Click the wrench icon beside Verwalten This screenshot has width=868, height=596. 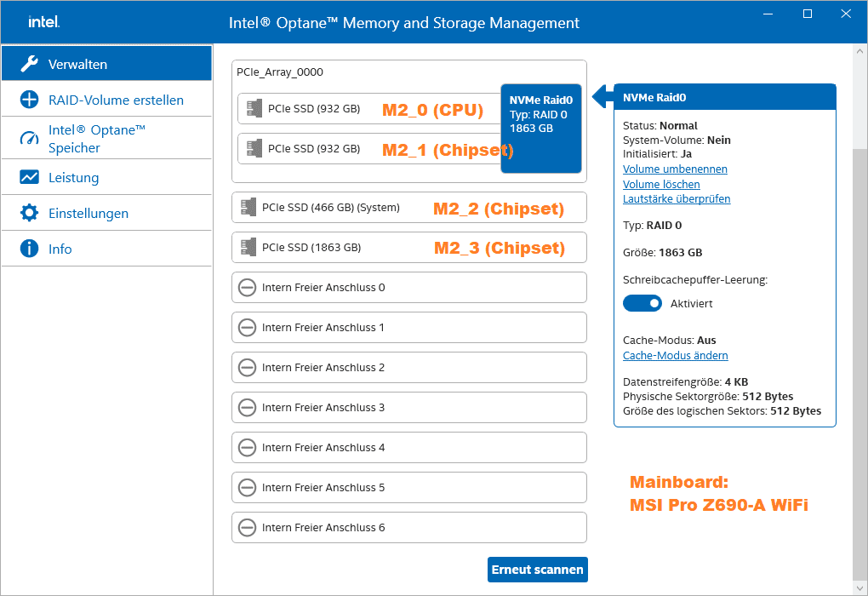(x=29, y=64)
